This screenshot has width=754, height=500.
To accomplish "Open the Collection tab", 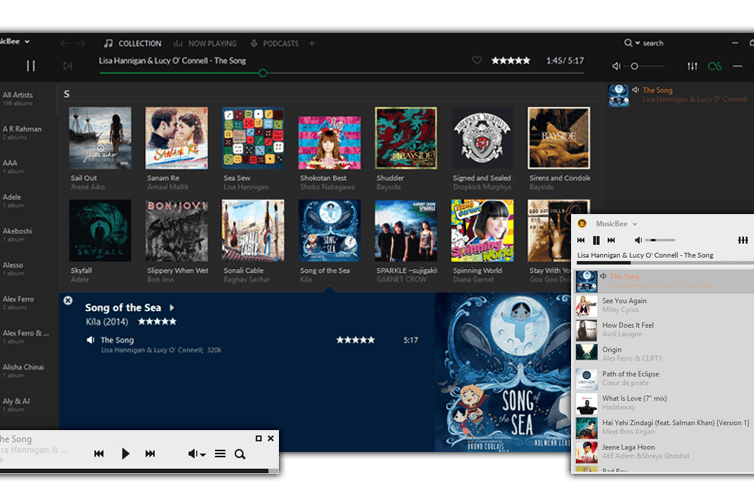I will (x=133, y=43).
